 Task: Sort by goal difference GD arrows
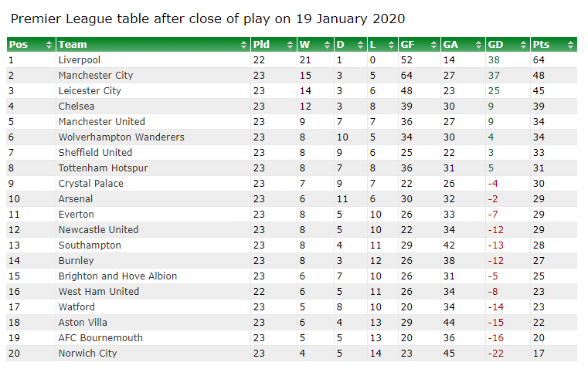coord(524,45)
